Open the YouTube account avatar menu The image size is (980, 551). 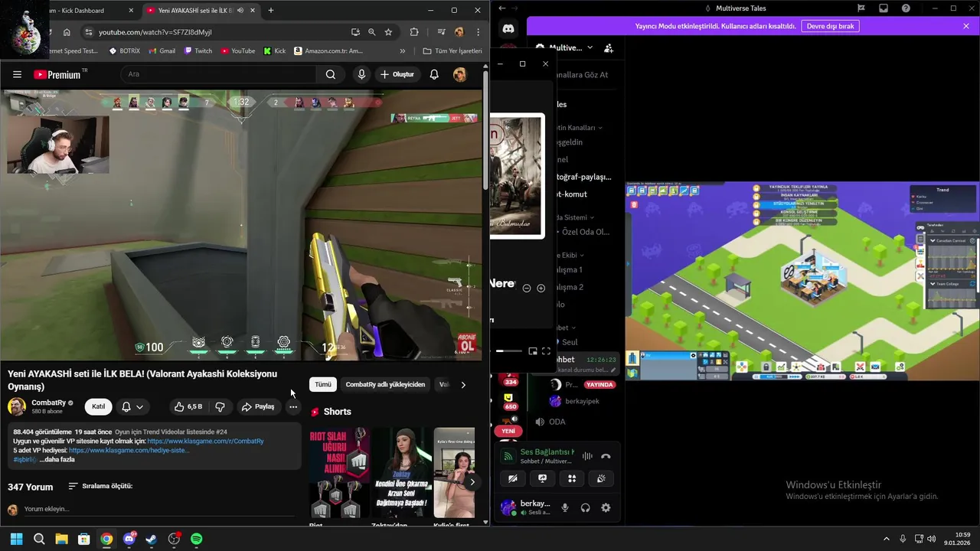tap(459, 74)
